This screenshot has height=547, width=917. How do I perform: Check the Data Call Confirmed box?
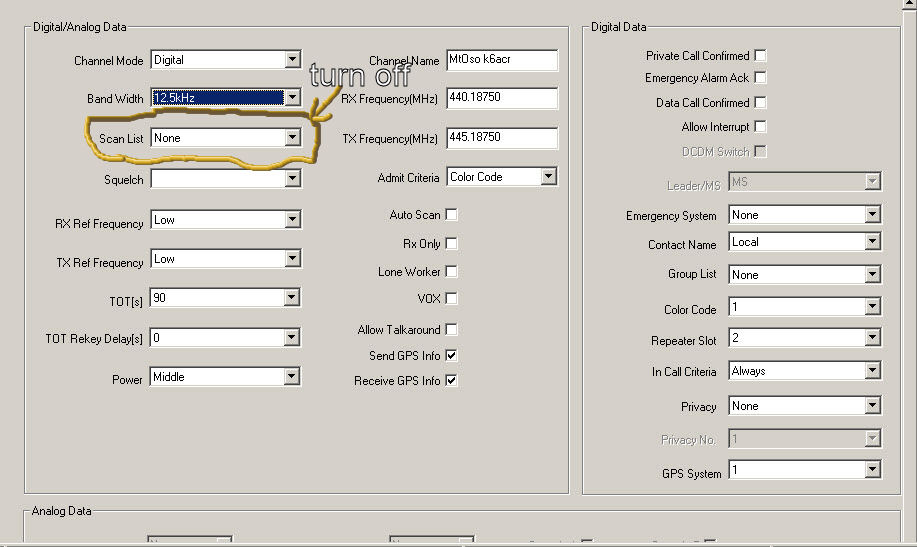click(760, 102)
